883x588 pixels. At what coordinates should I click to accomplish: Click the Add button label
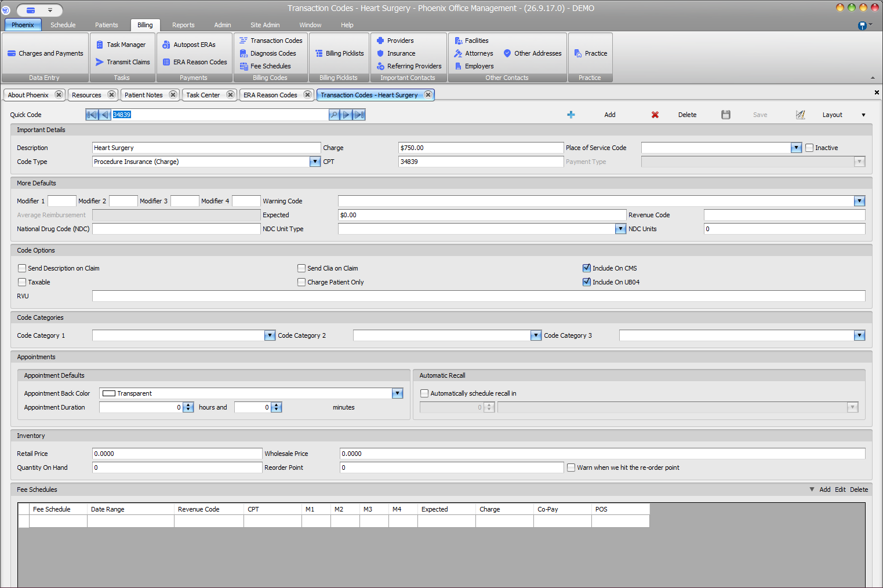pyautogui.click(x=610, y=115)
